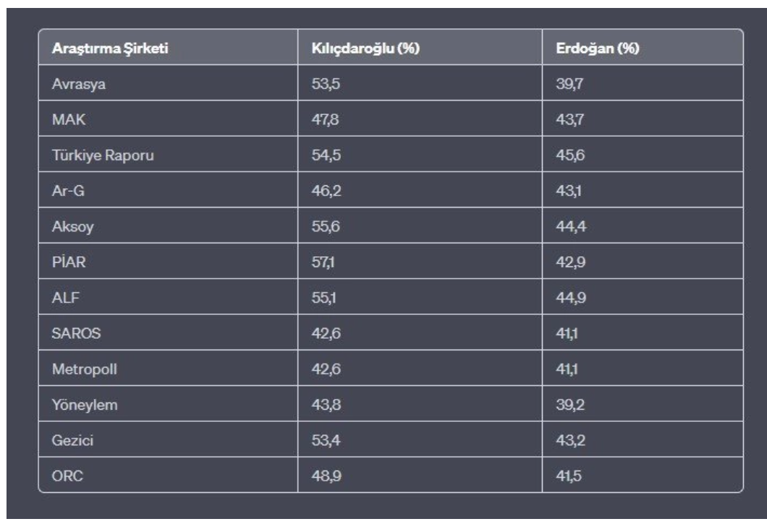Click the 39,2 value in Yöneylem row

[x=570, y=405]
